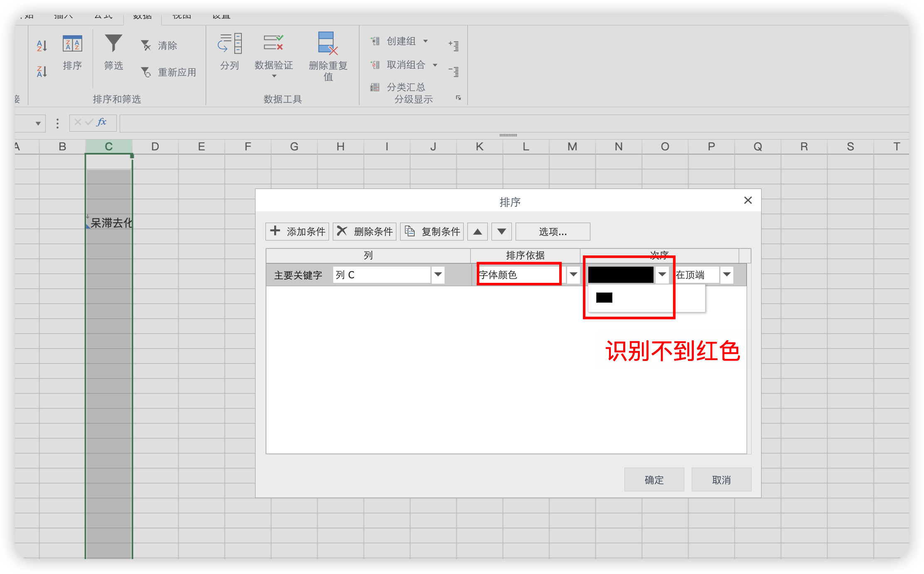Expand the Data Validation dropdown arrow

pyautogui.click(x=274, y=76)
